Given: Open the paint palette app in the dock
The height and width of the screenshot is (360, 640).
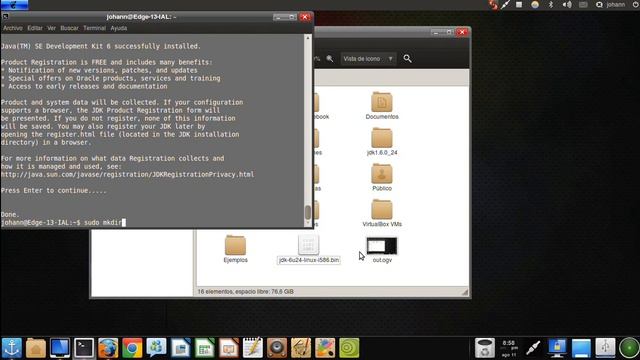Looking at the screenshot, I should click(325, 348).
